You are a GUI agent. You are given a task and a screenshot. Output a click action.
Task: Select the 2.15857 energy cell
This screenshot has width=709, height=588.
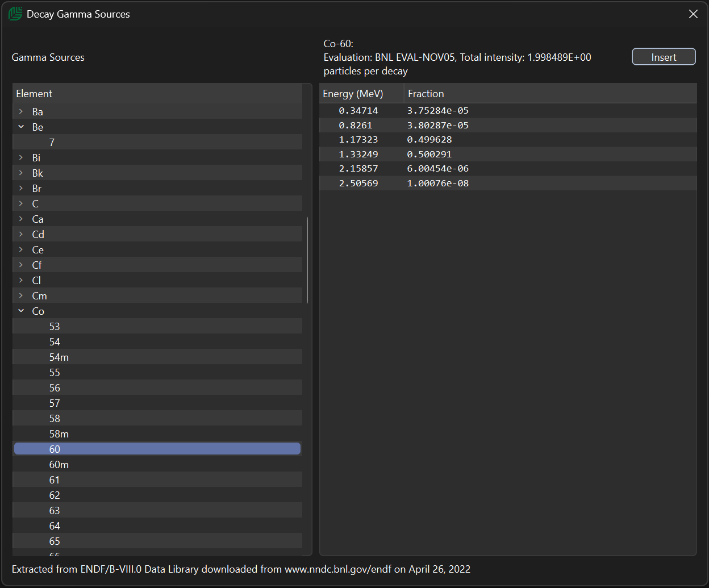click(358, 168)
